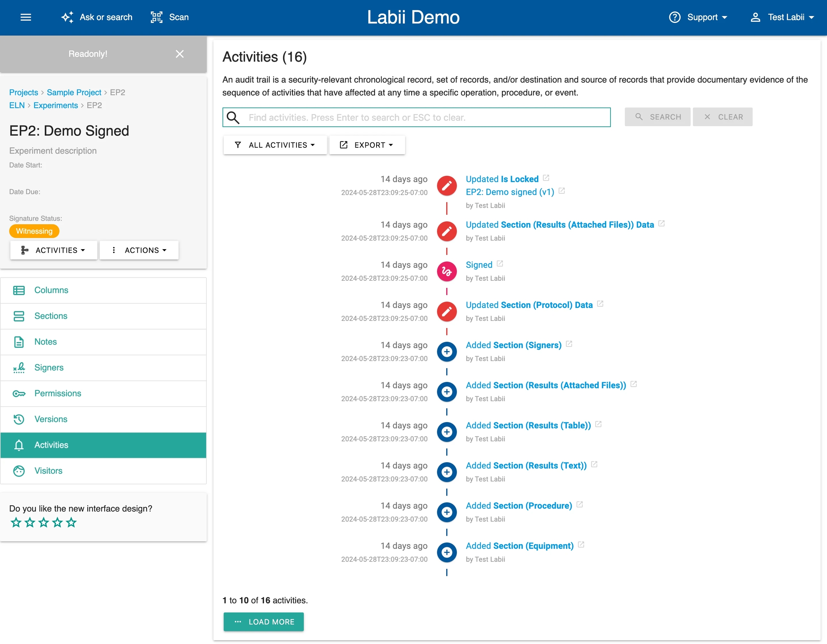This screenshot has height=644, width=827.
Task: Click the Scan QR code icon
Action: click(x=156, y=17)
